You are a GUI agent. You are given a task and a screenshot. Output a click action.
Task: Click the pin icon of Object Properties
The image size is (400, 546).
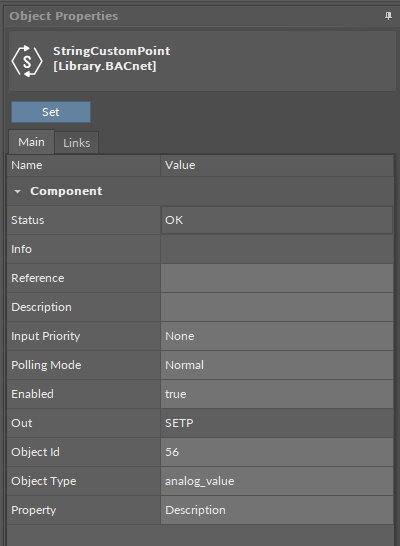(388, 16)
